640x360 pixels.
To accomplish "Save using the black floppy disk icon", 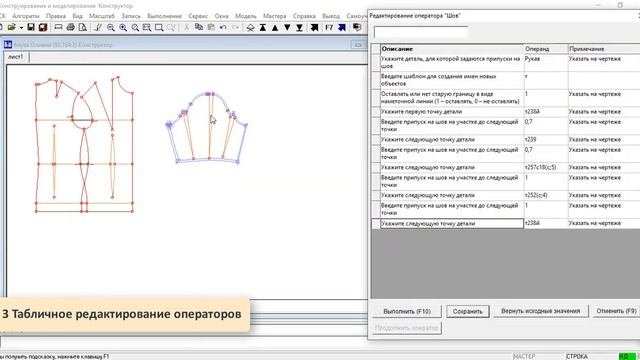I will pos(31,27).
